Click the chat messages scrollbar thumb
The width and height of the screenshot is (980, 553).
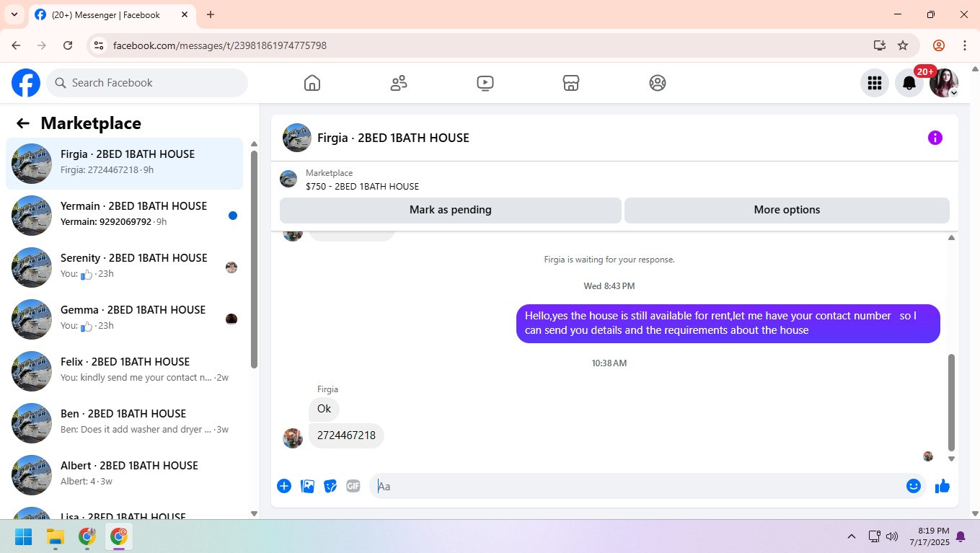951,402
